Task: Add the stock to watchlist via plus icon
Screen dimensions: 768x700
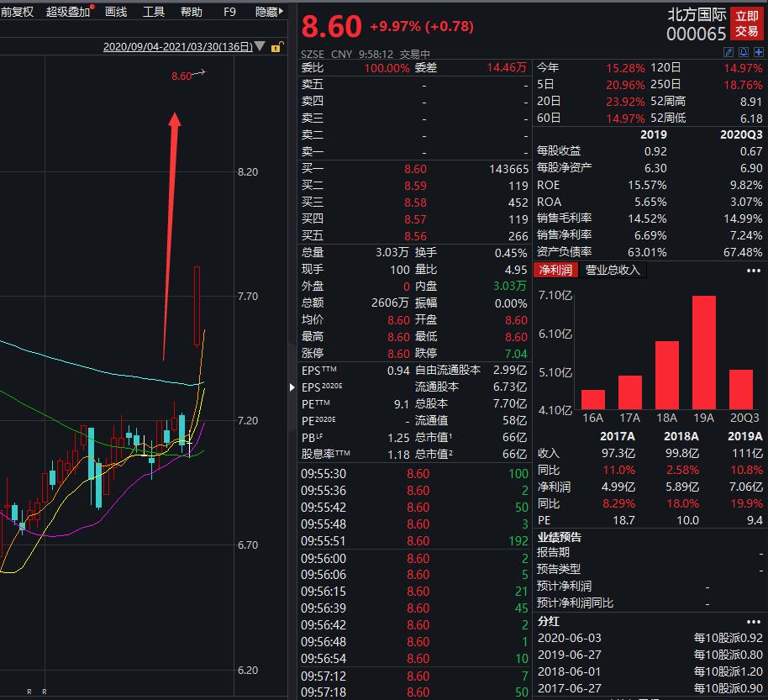Action: point(759,52)
